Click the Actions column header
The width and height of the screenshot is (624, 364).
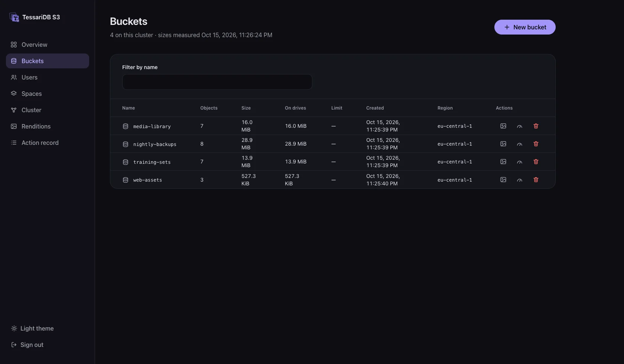click(x=504, y=108)
